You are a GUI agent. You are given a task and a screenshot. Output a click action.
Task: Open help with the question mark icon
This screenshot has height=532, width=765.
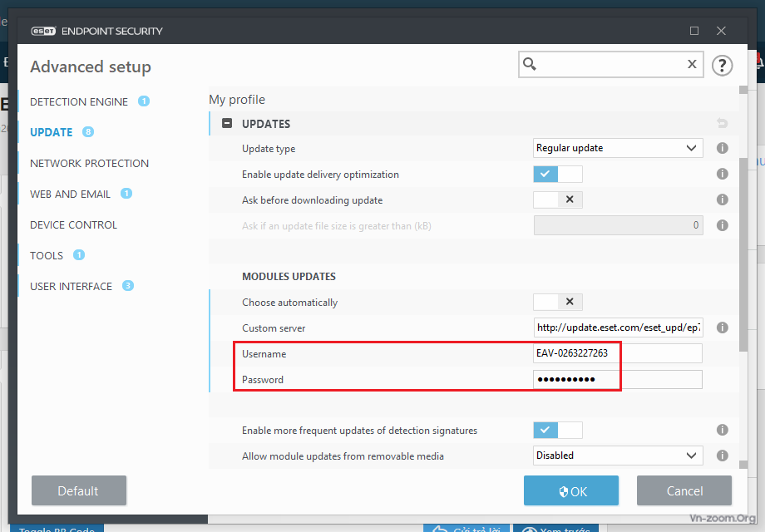[x=722, y=66]
